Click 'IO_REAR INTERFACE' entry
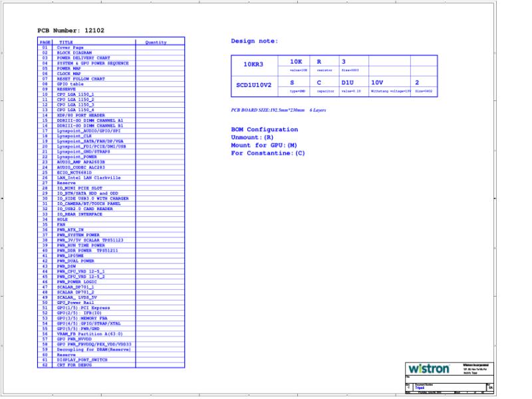The width and height of the screenshot is (532, 399). coord(79,214)
